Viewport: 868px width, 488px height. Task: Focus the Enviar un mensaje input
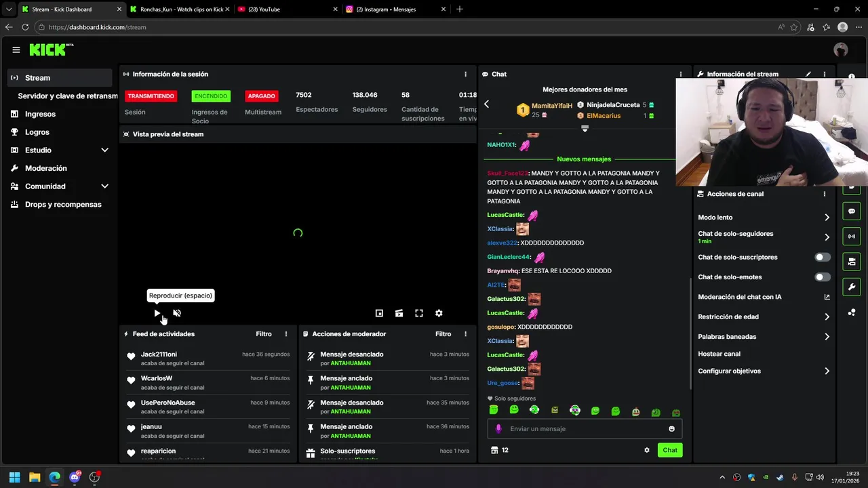pos(585,428)
